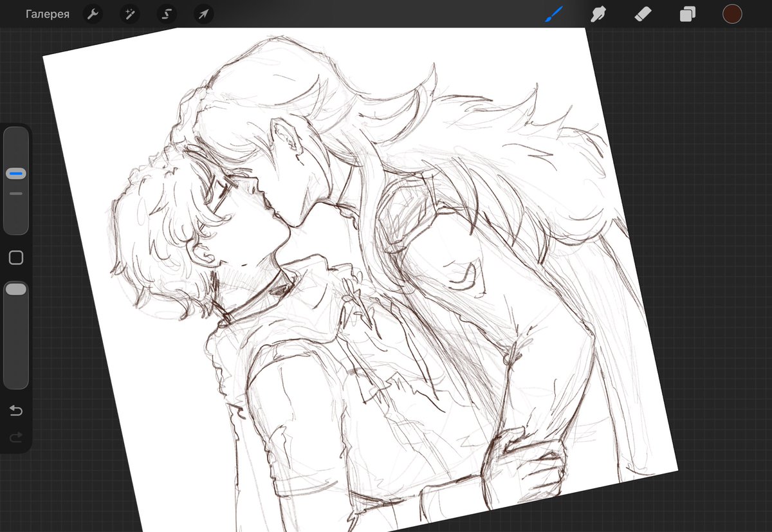Activate the Selection S-shaped tool
Viewport: 772px width, 532px height.
167,14
